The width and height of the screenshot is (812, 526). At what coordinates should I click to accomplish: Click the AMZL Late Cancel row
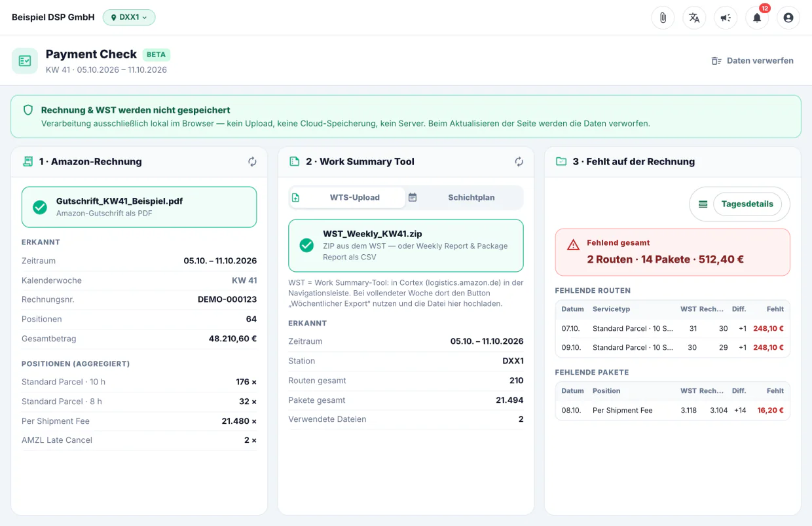click(139, 440)
